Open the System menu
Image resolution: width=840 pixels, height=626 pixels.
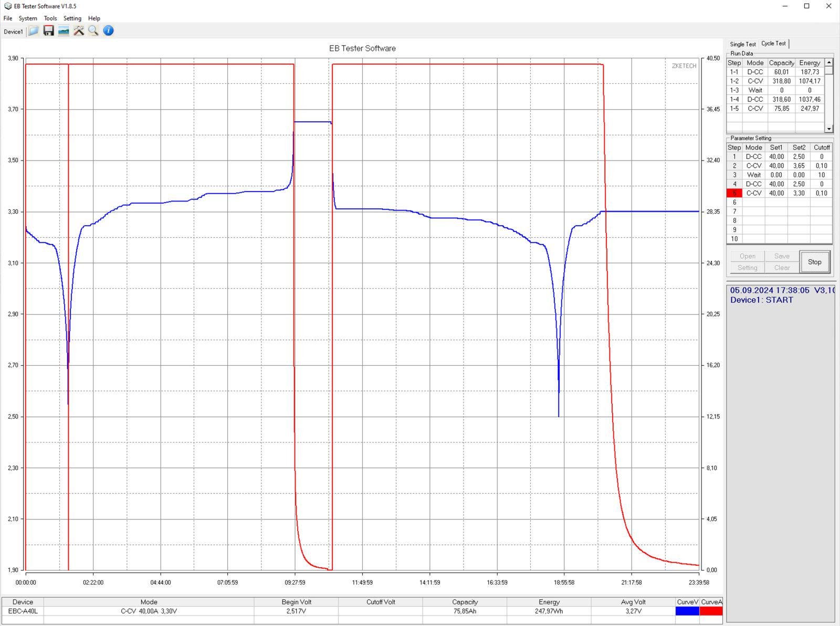28,18
